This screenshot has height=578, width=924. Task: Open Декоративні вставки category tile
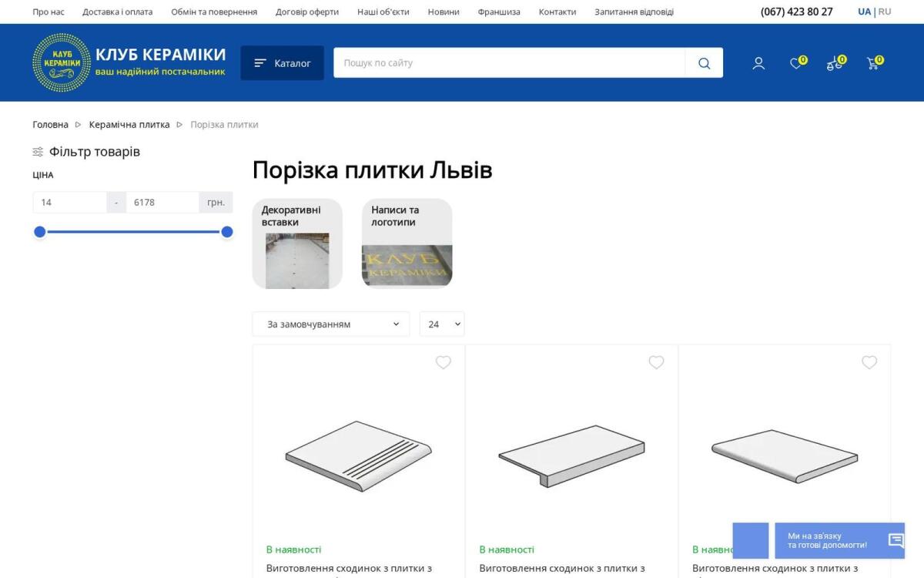click(297, 244)
